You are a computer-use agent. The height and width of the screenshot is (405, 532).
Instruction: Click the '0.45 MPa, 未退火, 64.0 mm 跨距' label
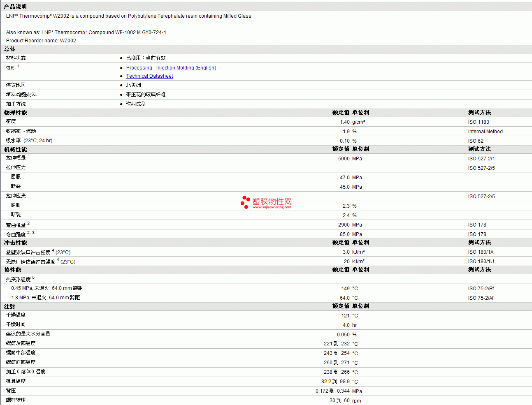point(47,288)
